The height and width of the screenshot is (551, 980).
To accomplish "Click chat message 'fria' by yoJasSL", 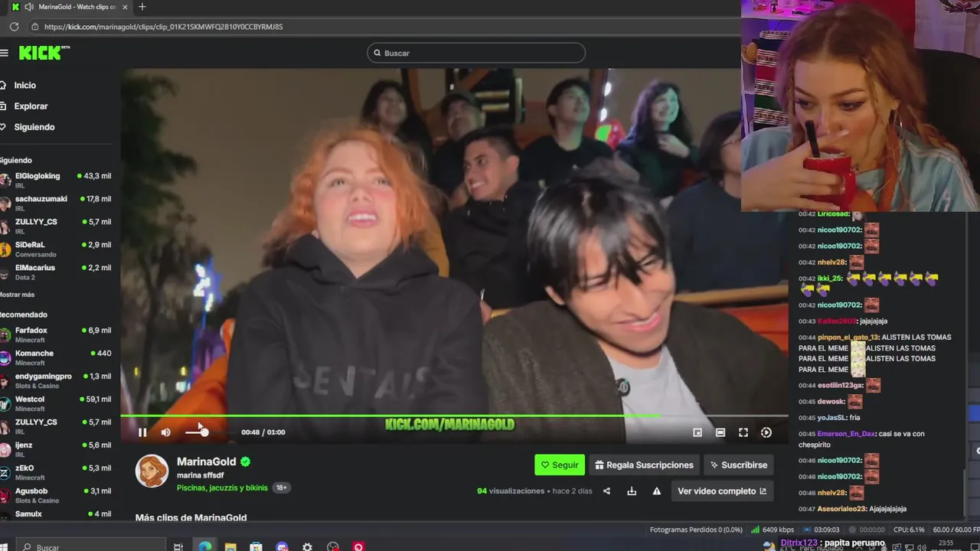I will [854, 418].
